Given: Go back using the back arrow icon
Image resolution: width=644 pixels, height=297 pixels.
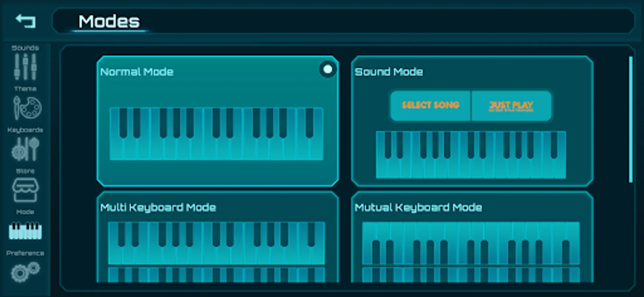Looking at the screenshot, I should [x=25, y=21].
